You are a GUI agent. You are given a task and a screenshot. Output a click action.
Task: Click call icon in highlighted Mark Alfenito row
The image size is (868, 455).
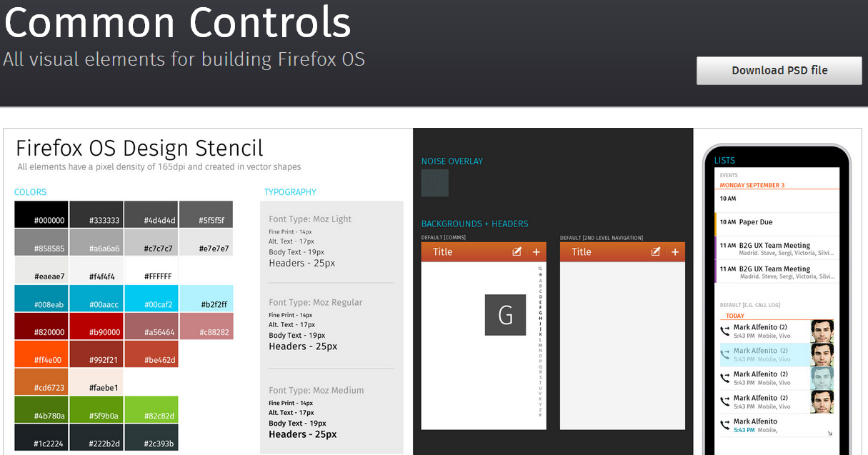(725, 354)
